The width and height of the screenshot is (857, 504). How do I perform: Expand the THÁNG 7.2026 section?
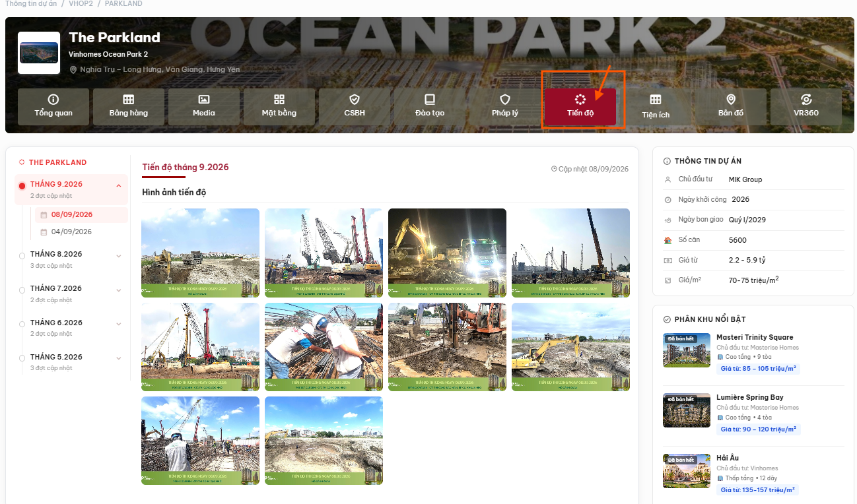(x=71, y=293)
